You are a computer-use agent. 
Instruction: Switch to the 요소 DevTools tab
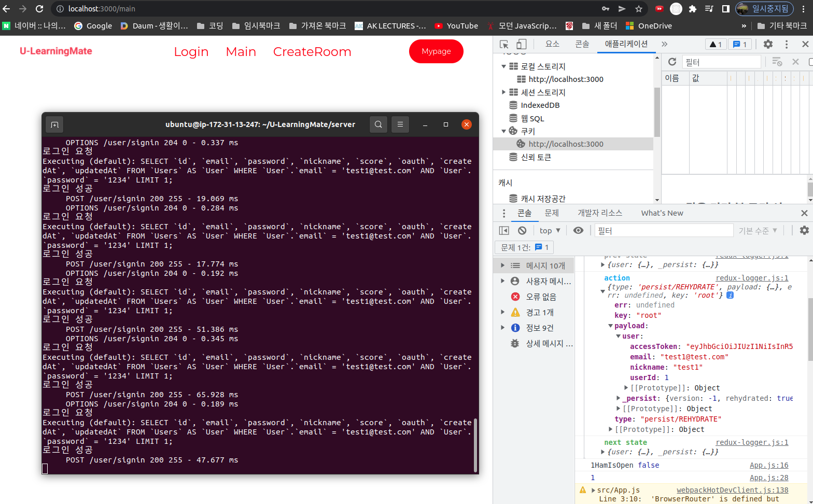pyautogui.click(x=552, y=44)
